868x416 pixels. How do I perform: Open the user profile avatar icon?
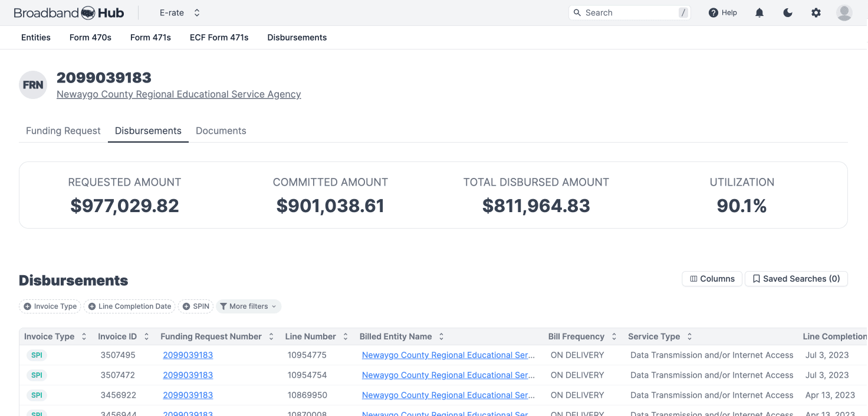[844, 12]
